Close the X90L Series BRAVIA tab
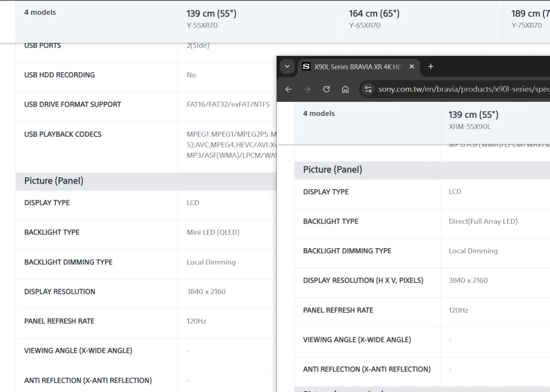 (x=412, y=66)
